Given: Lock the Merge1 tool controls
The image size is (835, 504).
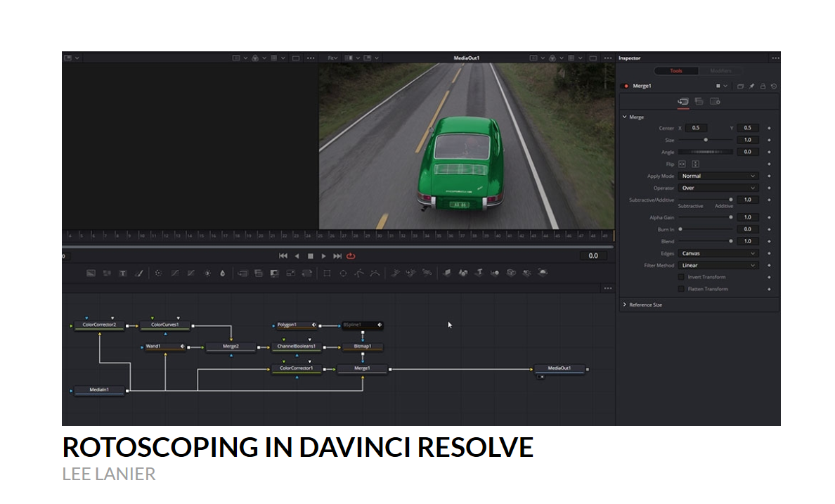Looking at the screenshot, I should coord(763,86).
